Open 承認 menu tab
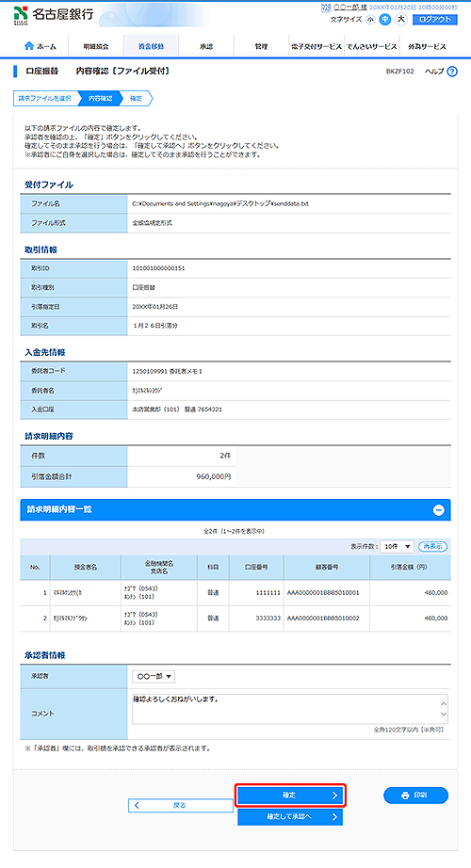This screenshot has width=471, height=868. (206, 46)
